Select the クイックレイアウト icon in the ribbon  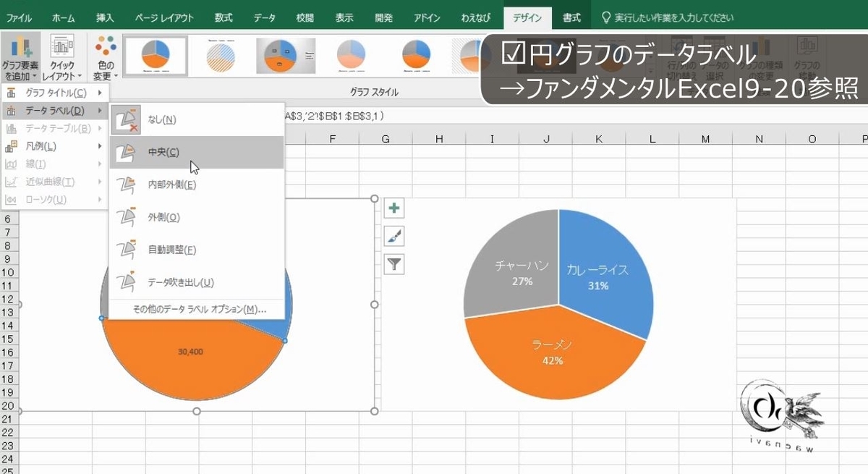click(64, 54)
